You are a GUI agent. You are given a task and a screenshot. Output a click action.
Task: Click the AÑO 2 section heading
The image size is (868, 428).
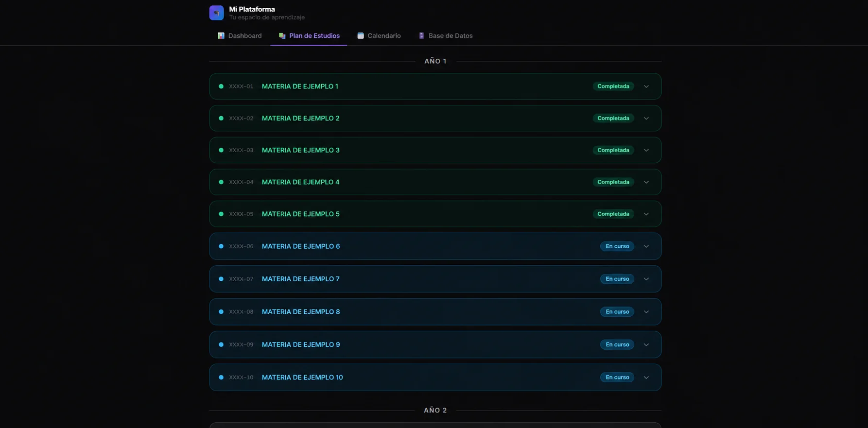(x=435, y=411)
